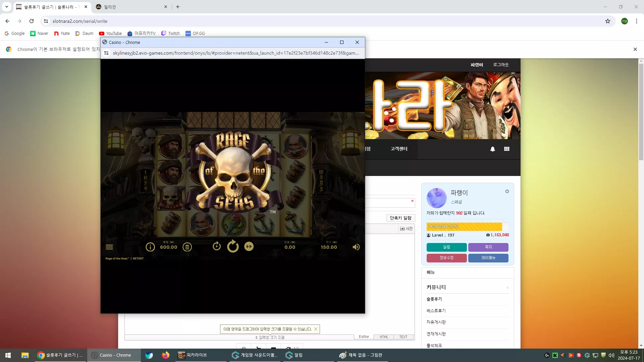
Task: Spin the Rage of the Seas reels
Action: pyautogui.click(x=233, y=246)
